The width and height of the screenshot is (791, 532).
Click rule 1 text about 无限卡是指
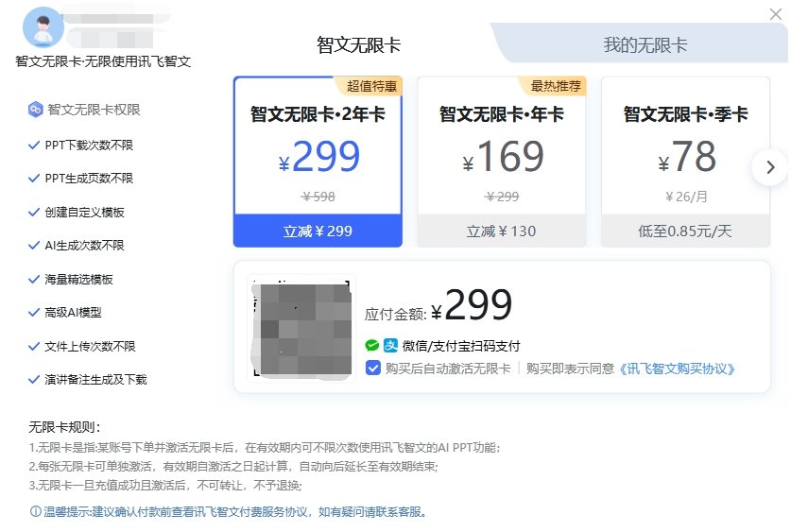(x=265, y=447)
